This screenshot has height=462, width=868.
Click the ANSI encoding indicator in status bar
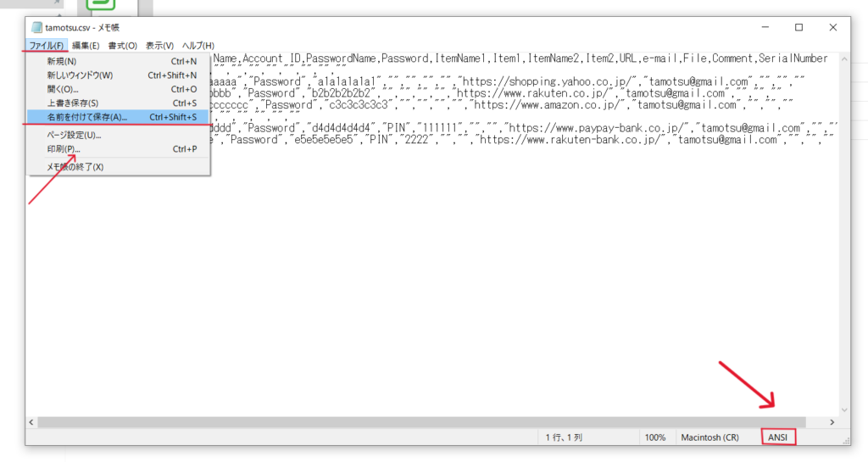[777, 437]
